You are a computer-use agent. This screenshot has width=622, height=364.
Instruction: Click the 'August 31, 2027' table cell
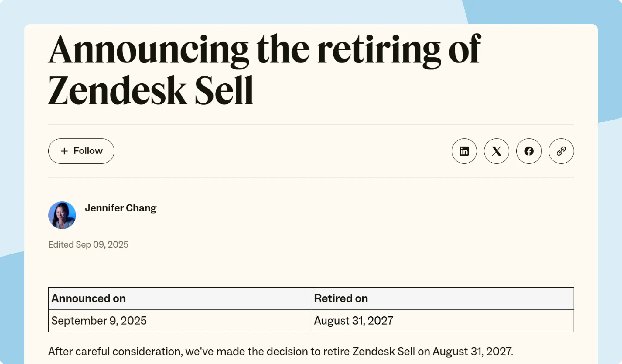point(353,320)
